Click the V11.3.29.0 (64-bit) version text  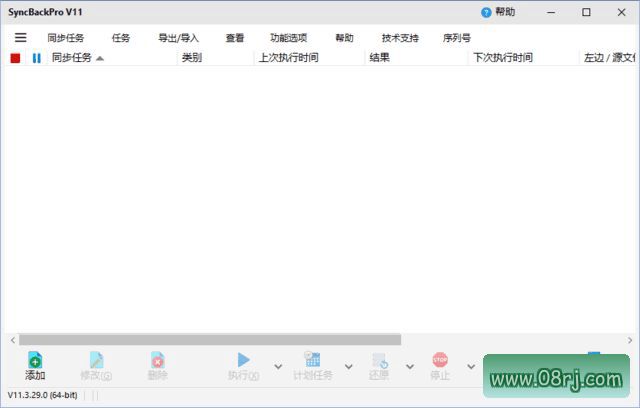pyautogui.click(x=42, y=395)
